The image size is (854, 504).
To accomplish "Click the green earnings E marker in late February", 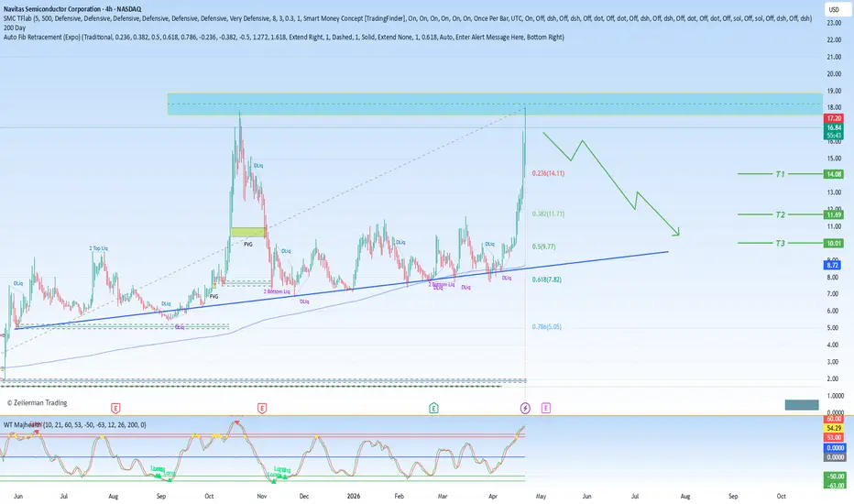I will 433,408.
